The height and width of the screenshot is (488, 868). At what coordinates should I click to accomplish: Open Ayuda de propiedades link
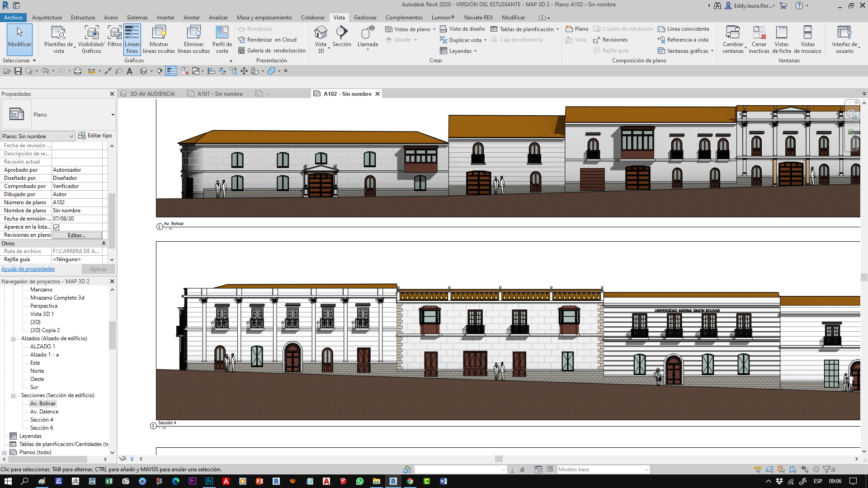pyautogui.click(x=28, y=269)
